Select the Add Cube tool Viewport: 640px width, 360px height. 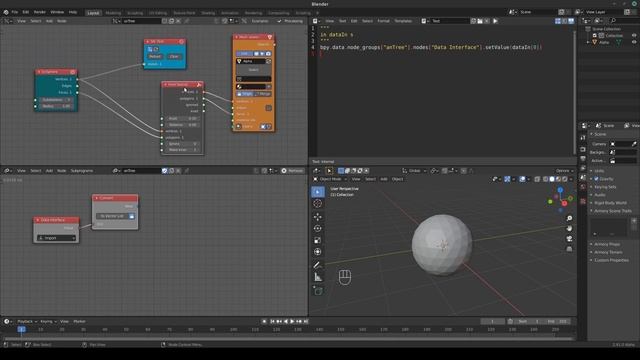coord(318,291)
